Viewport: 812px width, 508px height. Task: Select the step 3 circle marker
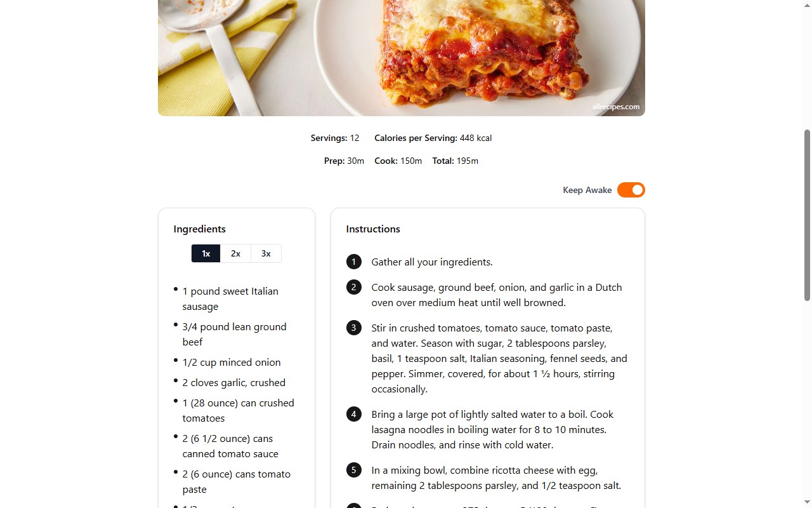[354, 328]
